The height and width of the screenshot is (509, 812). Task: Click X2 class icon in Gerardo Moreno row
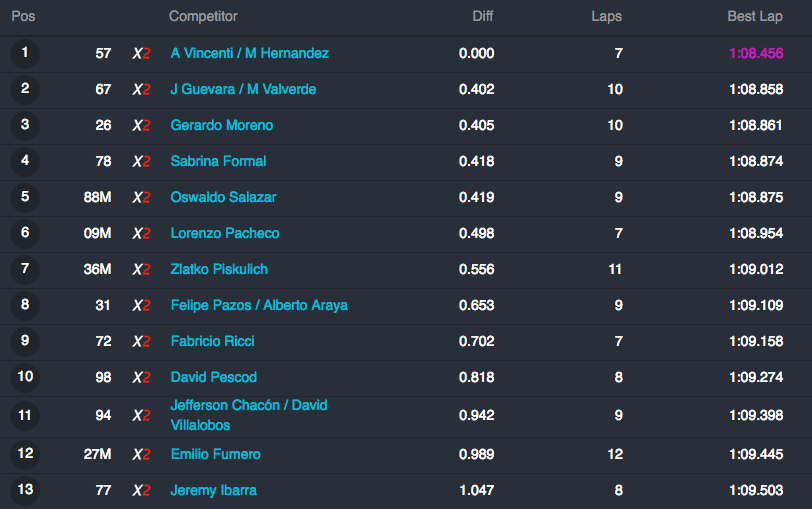[x=141, y=125]
